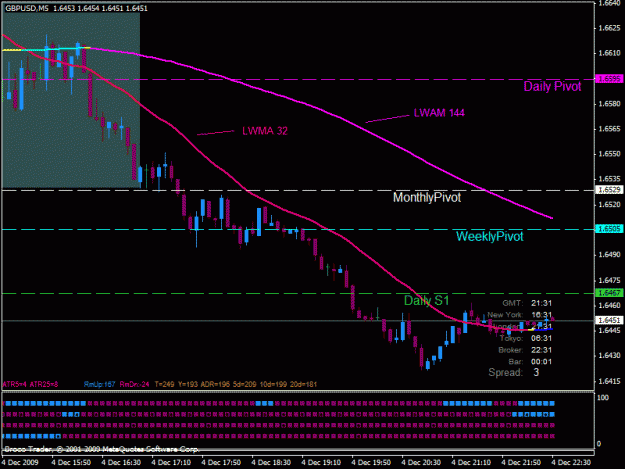Select the 1.6505 Weekly Pivot price tag

pos(609,229)
